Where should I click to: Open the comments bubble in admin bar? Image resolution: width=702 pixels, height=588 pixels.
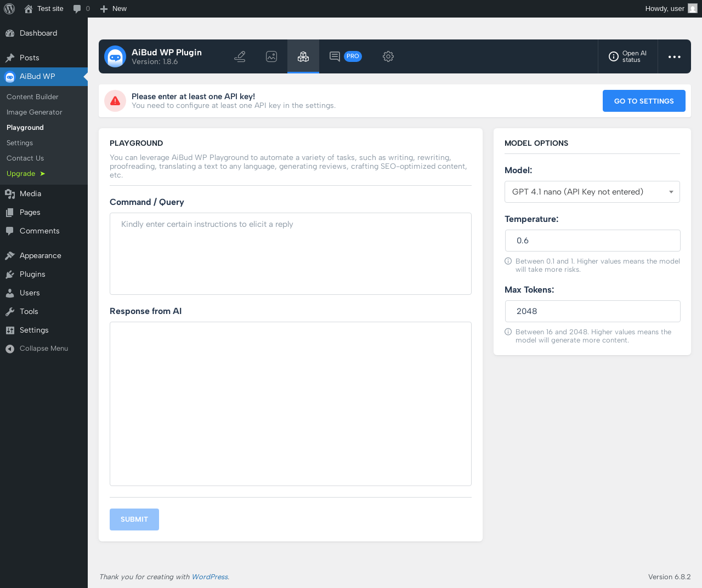(x=81, y=9)
